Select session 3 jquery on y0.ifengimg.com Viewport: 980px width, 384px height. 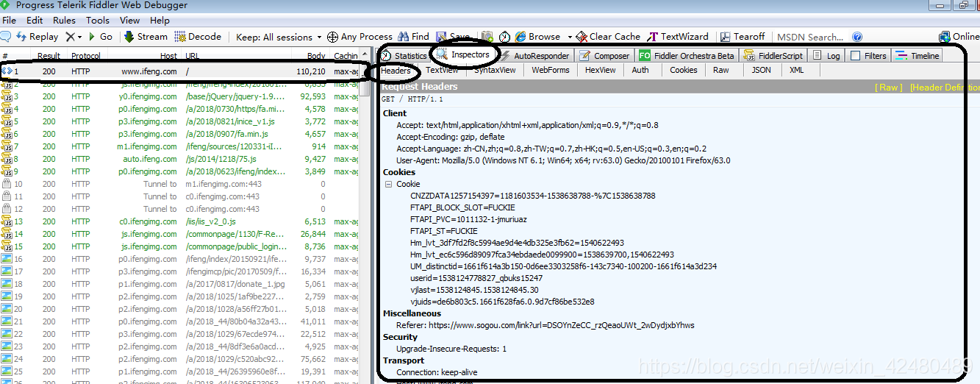pos(179,96)
